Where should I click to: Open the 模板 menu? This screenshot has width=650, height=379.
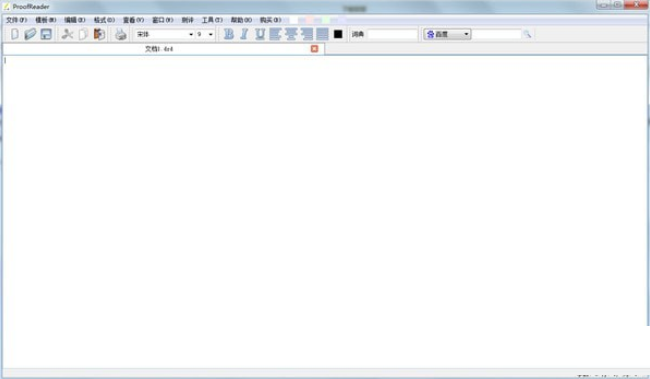[x=46, y=20]
